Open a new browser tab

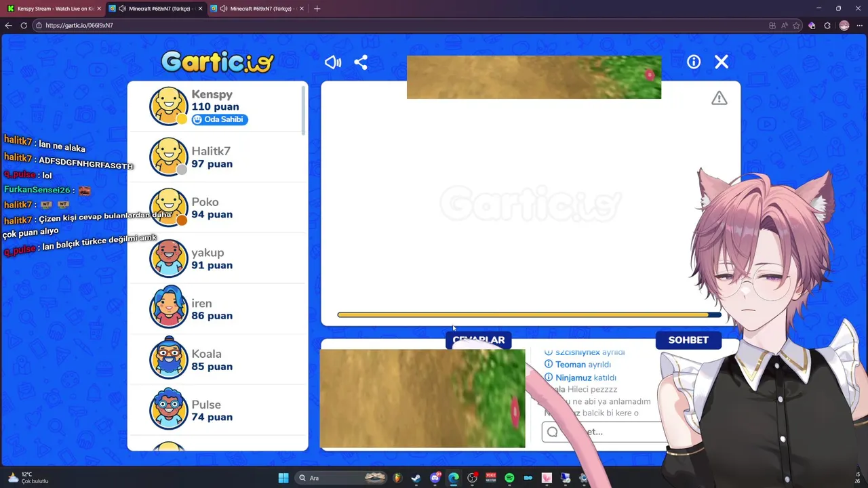(x=317, y=9)
